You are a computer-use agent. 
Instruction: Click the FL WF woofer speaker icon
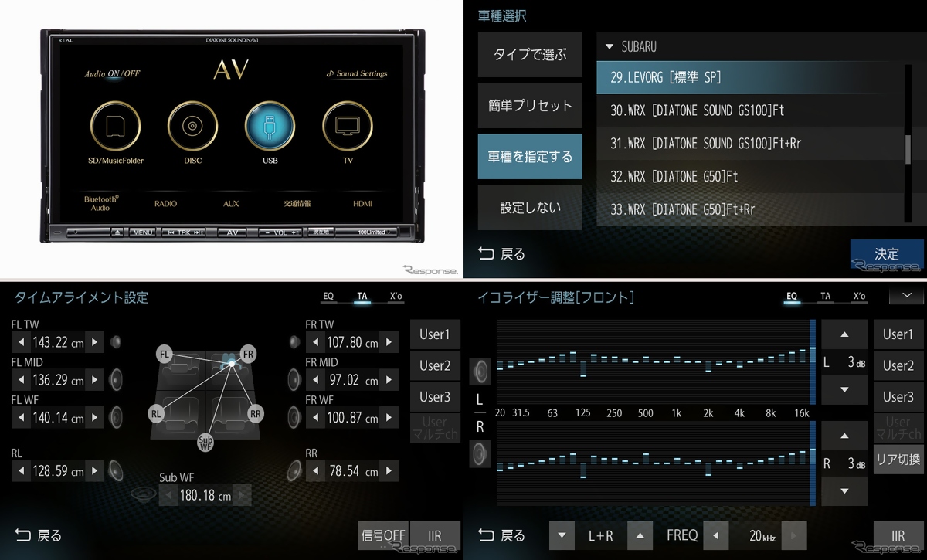(x=117, y=417)
